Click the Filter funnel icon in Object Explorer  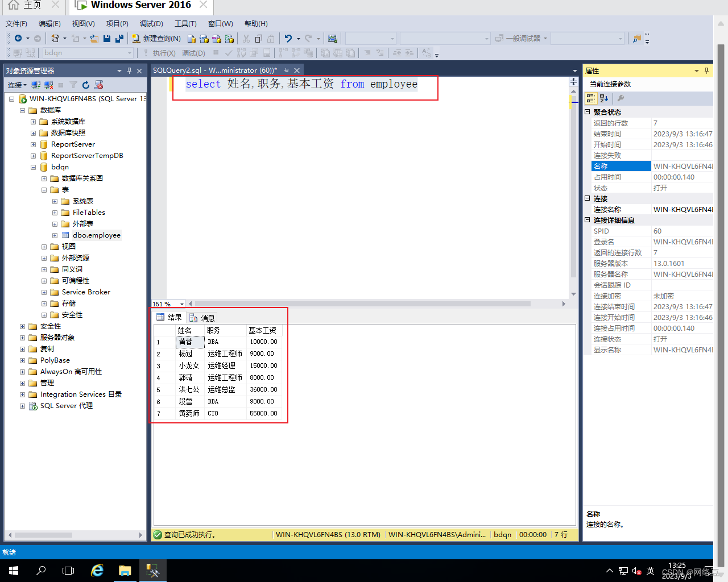pos(73,85)
